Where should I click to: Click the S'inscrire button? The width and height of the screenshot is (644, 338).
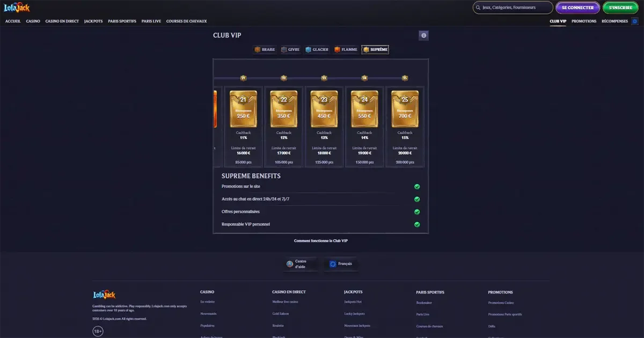pyautogui.click(x=620, y=8)
